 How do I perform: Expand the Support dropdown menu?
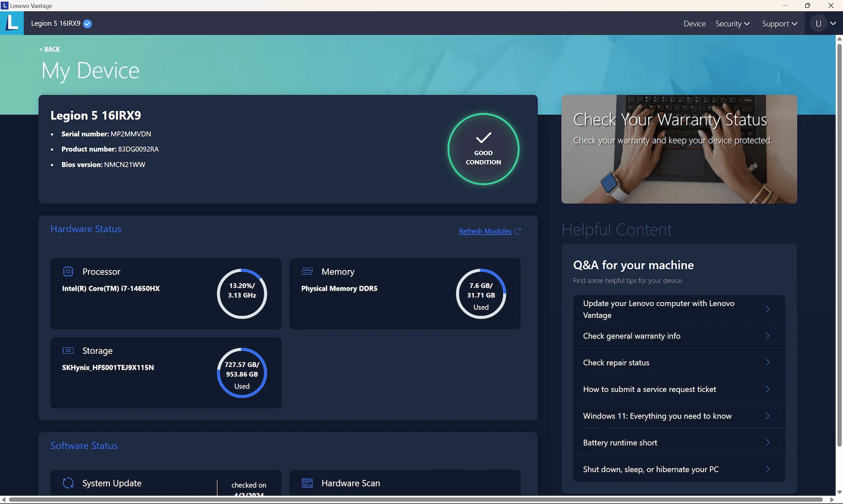pyautogui.click(x=780, y=24)
